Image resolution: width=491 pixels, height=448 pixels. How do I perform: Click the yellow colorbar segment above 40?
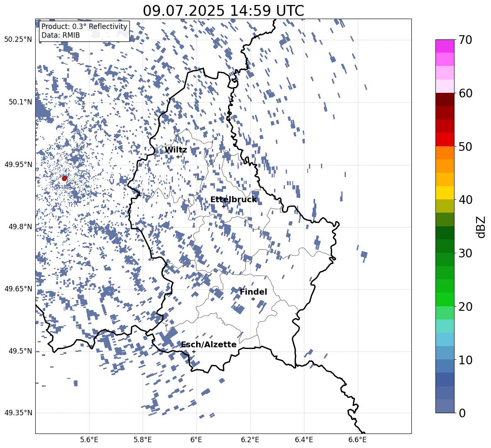coord(445,193)
